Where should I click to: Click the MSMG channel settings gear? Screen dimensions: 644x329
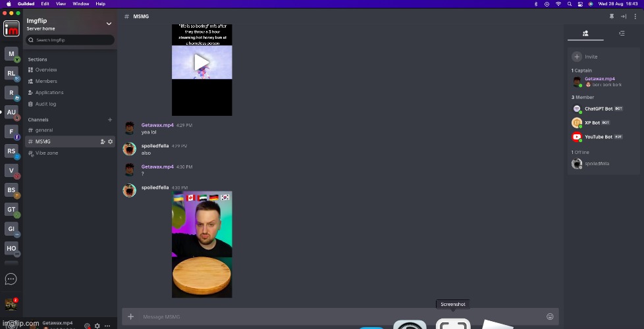(111, 141)
